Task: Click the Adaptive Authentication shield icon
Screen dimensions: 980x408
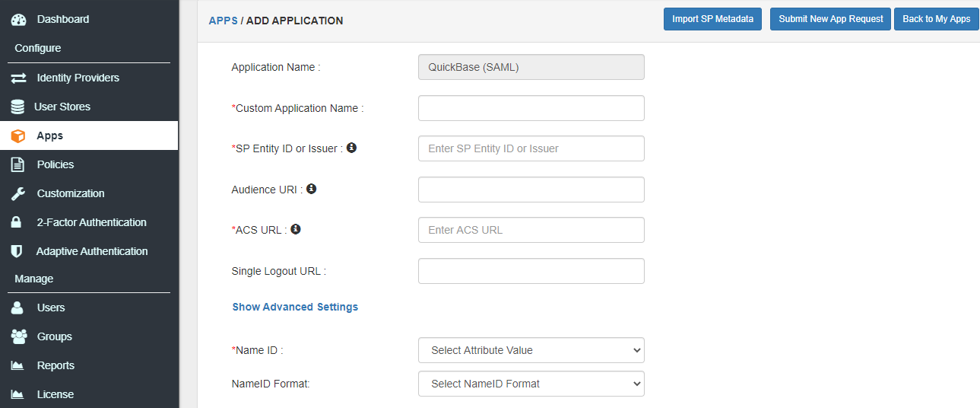Action: (x=17, y=251)
